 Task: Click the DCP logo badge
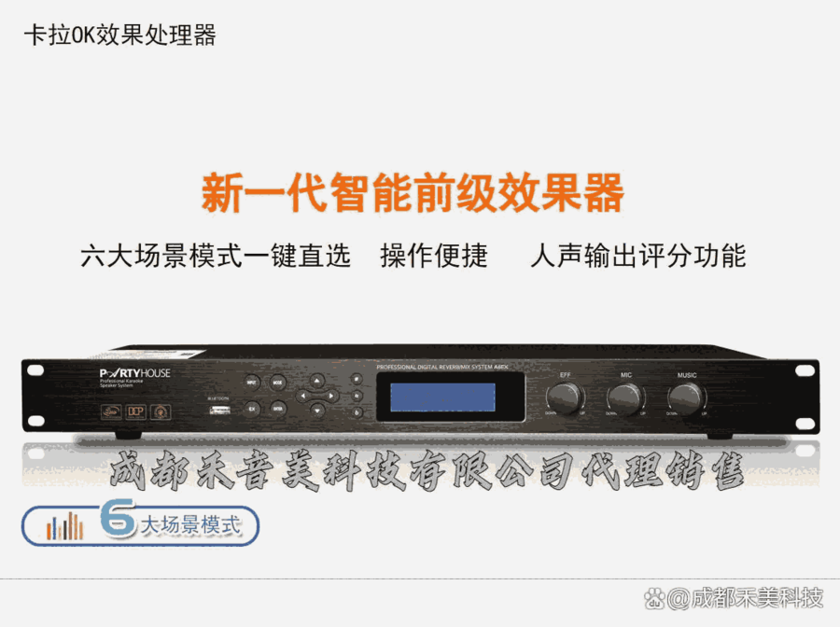click(135, 411)
